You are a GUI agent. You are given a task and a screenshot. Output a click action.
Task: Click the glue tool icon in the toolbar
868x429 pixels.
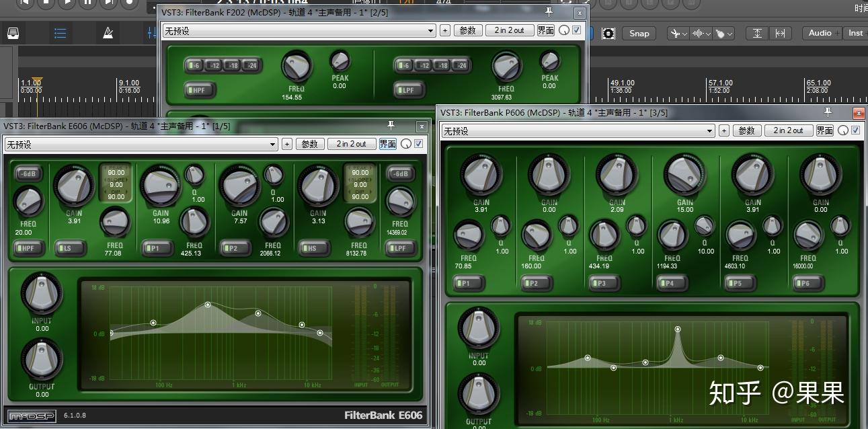tap(721, 34)
